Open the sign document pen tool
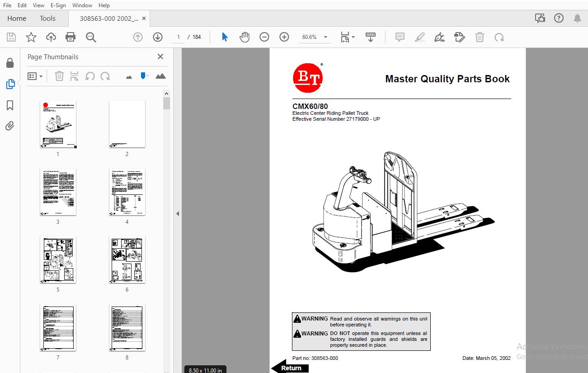The height and width of the screenshot is (373, 588). click(439, 37)
